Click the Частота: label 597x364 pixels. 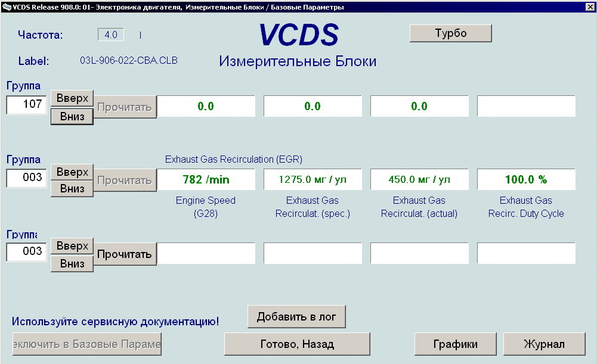[x=41, y=35]
